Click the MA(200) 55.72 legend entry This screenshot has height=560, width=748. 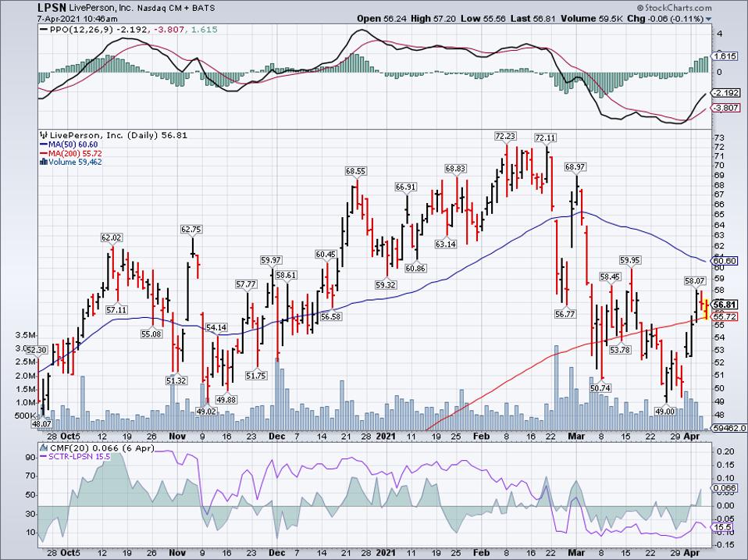[x=75, y=153]
